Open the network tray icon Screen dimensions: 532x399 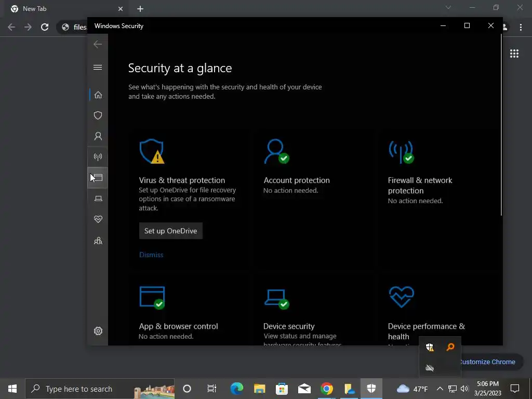(x=453, y=389)
